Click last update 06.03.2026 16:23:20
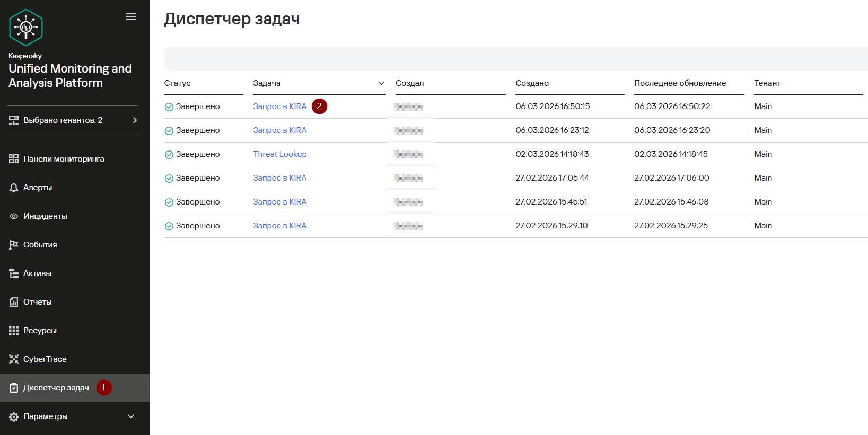The image size is (868, 435). pos(672,130)
